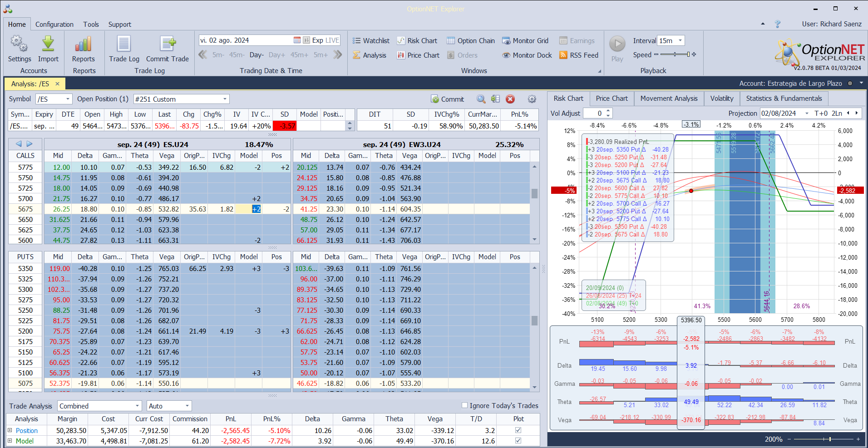Open the RSS Feed window
Image resolution: width=868 pixels, height=448 pixels.
coord(579,55)
